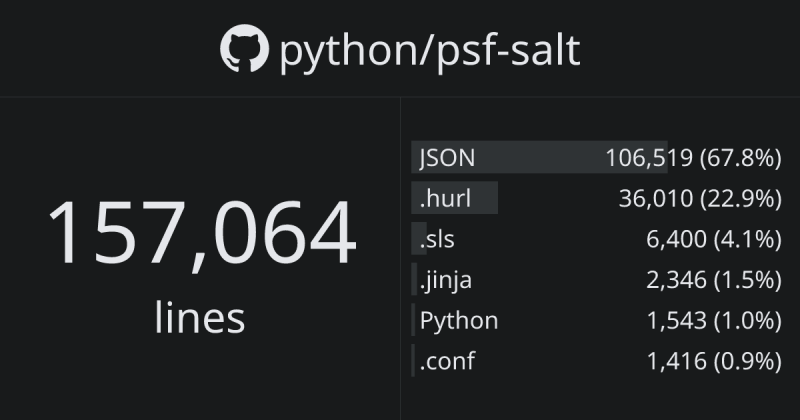Click the 1,416 (0.9%) value
Image resolution: width=800 pixels, height=420 pixels.
[714, 362]
